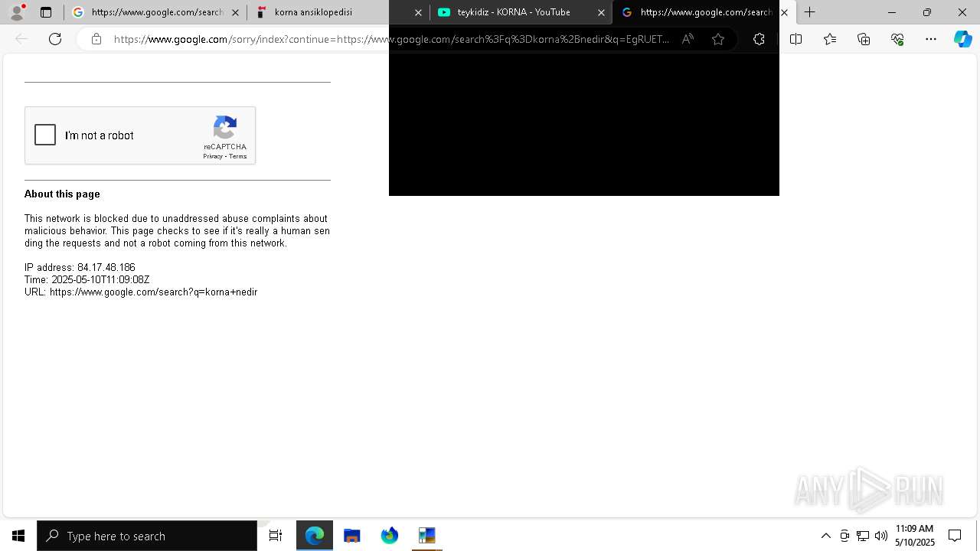
Task: Close the first Google search tab
Action: point(235,12)
